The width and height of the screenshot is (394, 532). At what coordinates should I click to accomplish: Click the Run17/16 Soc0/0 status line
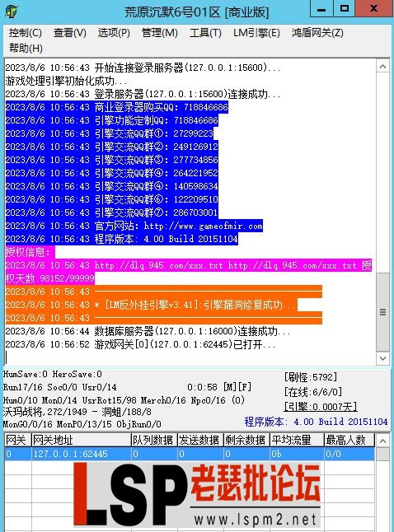tap(60, 387)
